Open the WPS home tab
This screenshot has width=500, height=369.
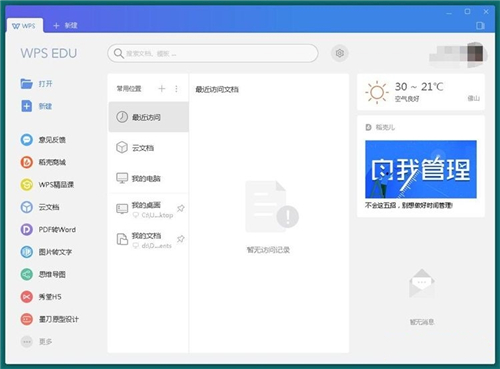(x=24, y=26)
